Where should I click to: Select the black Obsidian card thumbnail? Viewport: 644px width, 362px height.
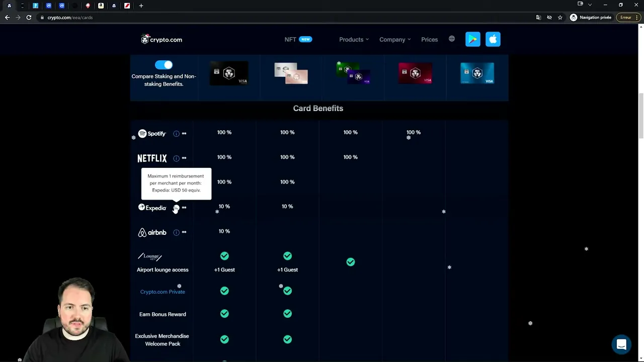pos(229,73)
